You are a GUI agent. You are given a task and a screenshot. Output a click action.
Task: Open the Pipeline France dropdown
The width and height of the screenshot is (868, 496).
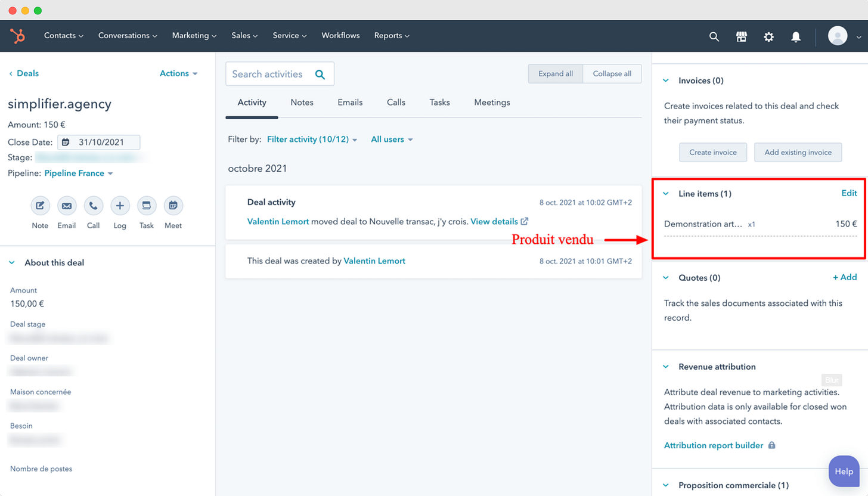(x=79, y=173)
